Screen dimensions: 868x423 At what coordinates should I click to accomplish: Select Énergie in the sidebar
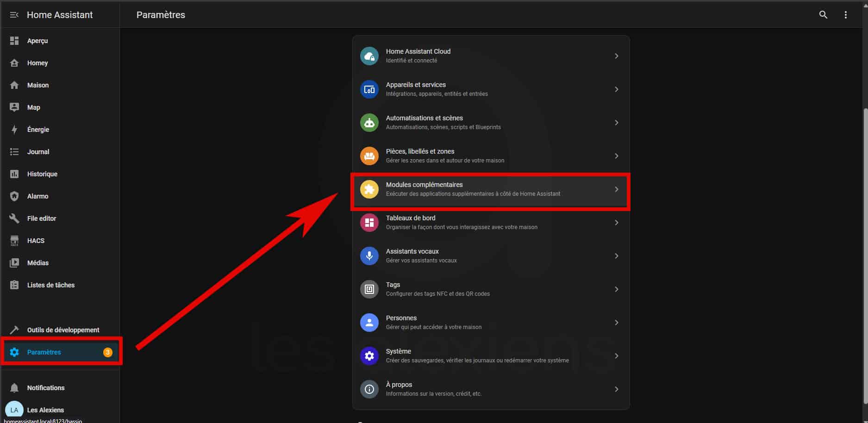[x=60, y=130]
